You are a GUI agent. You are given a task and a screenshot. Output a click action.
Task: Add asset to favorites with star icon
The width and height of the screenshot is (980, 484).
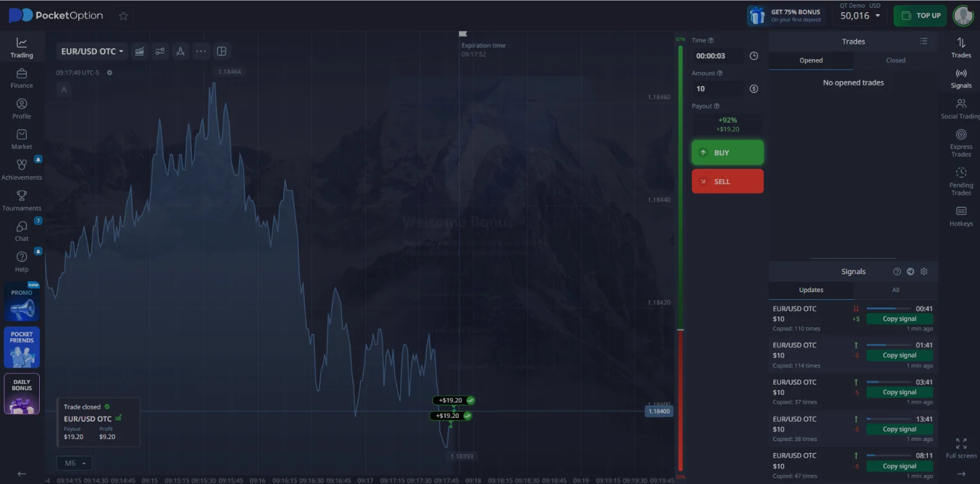(x=123, y=16)
